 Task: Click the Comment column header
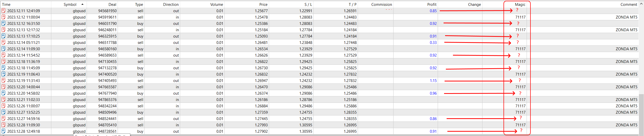coord(629,4)
